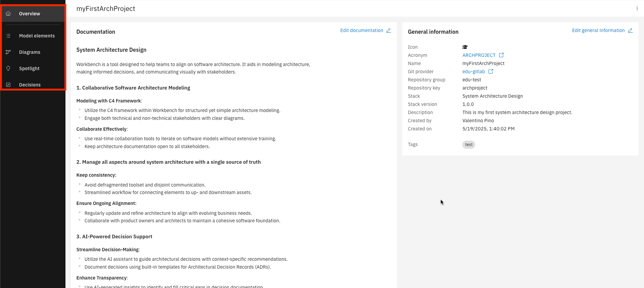
Task: Click the Overview home icon in sidebar
Action: click(x=8, y=14)
